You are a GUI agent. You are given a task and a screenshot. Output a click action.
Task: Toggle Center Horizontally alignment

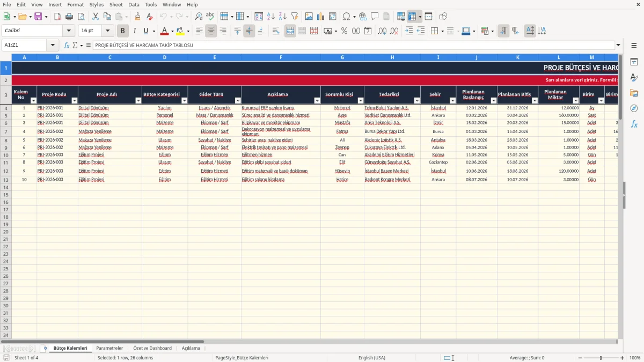[x=211, y=31]
